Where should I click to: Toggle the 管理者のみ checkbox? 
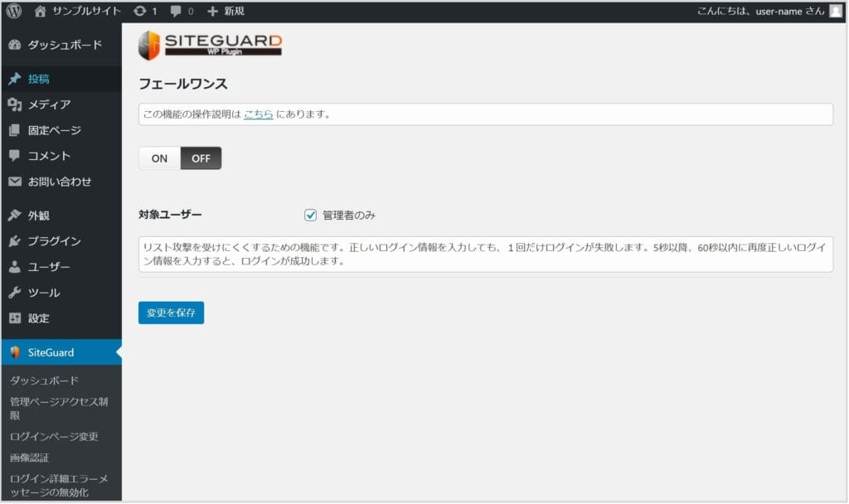coord(310,216)
